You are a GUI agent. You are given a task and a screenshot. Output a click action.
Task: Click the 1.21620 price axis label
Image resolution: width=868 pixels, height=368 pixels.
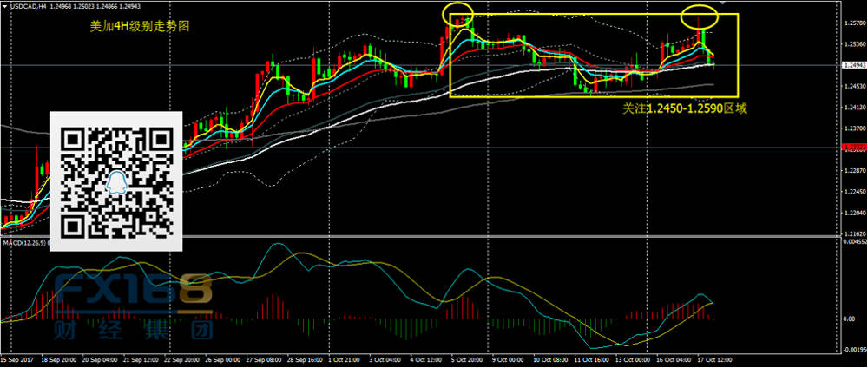click(x=853, y=234)
